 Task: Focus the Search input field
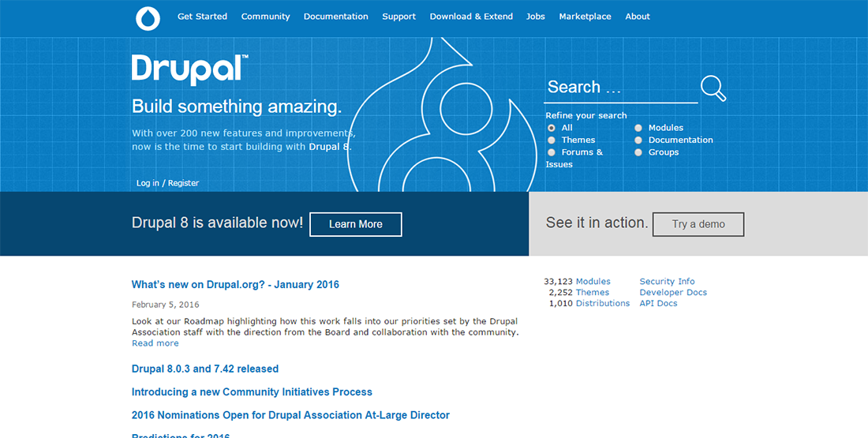[620, 88]
